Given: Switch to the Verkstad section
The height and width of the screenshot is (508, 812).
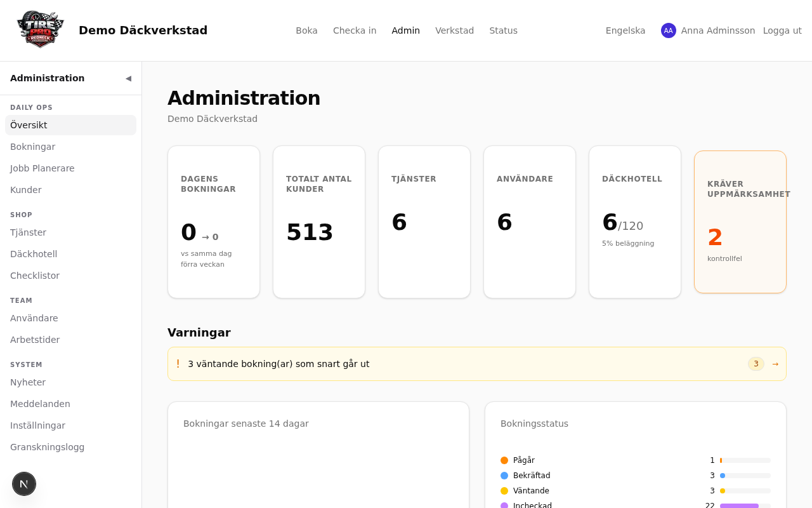Looking at the screenshot, I should point(454,30).
